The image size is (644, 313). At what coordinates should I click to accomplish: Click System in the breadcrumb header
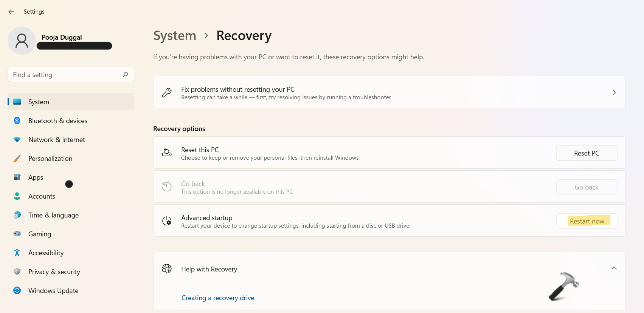[175, 36]
